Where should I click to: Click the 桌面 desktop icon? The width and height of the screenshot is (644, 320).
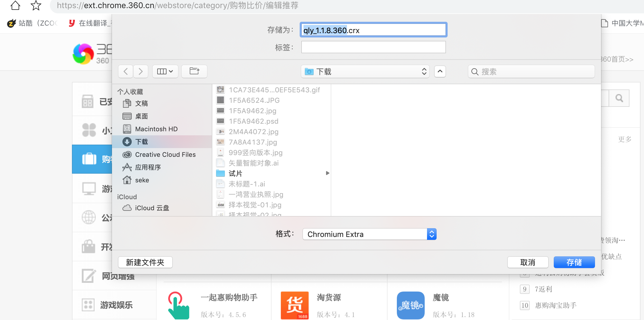point(127,116)
